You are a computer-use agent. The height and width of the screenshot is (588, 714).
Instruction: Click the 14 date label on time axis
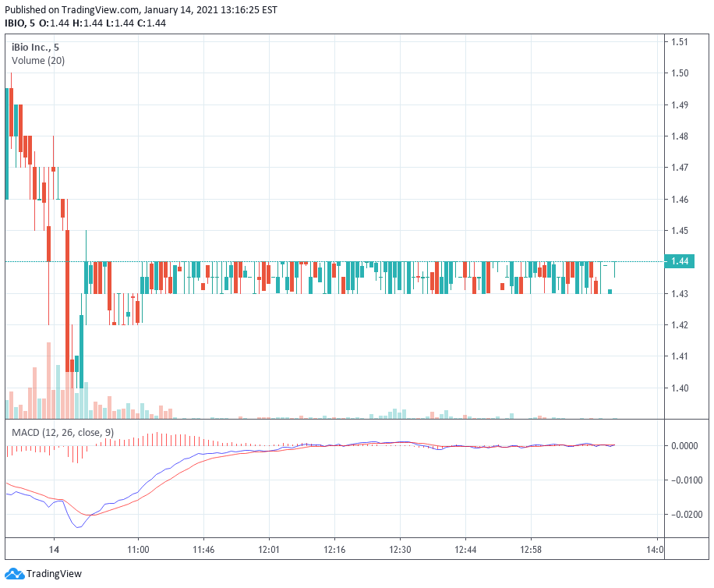tap(54, 549)
